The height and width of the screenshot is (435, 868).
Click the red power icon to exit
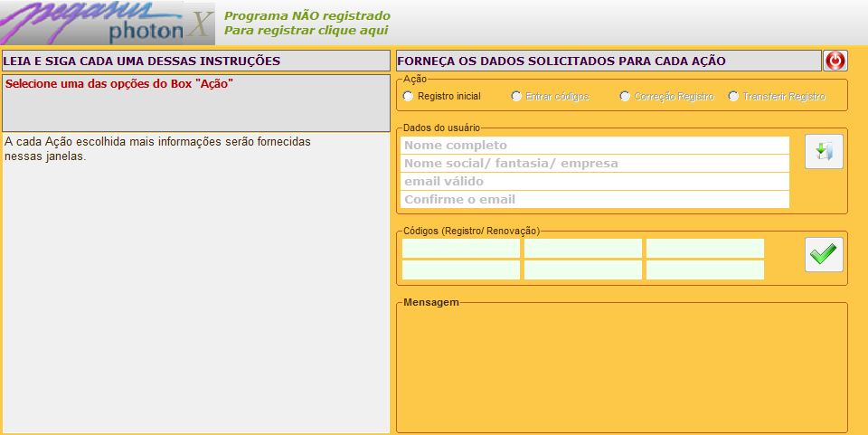(x=835, y=61)
